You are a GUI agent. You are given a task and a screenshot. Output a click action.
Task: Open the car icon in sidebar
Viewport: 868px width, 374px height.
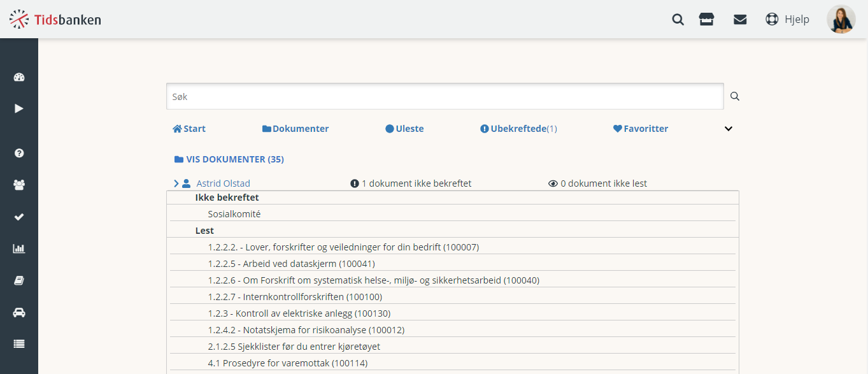(18, 312)
